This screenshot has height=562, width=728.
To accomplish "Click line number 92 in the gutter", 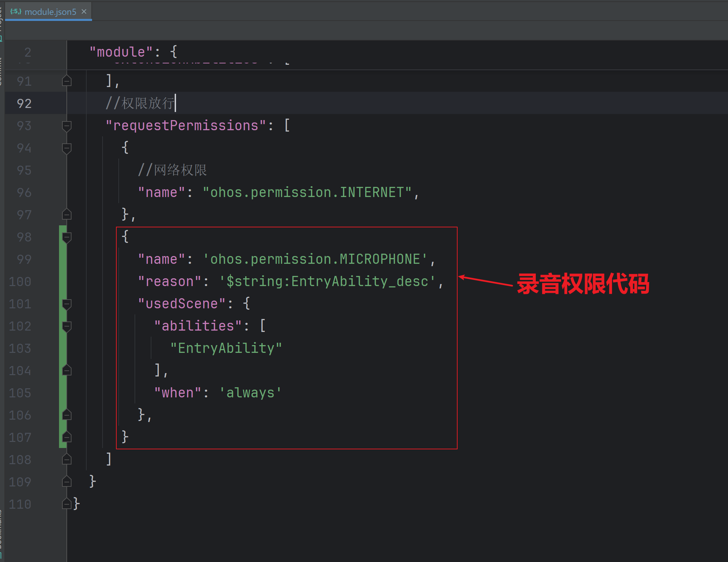I will (24, 104).
